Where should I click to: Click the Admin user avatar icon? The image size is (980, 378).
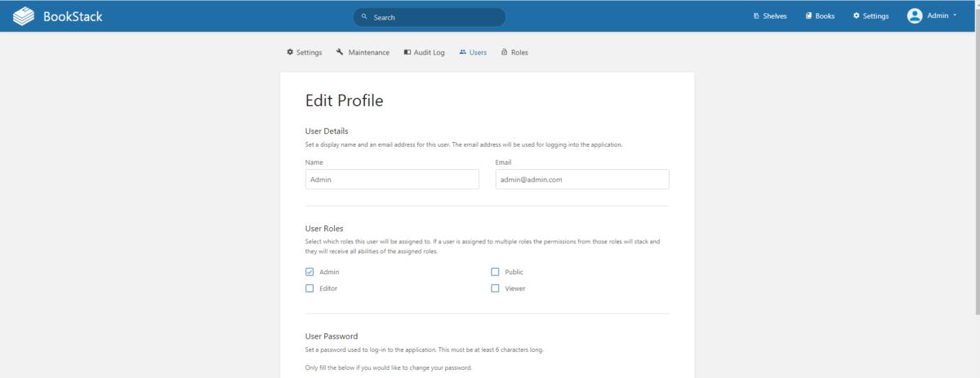[915, 16]
